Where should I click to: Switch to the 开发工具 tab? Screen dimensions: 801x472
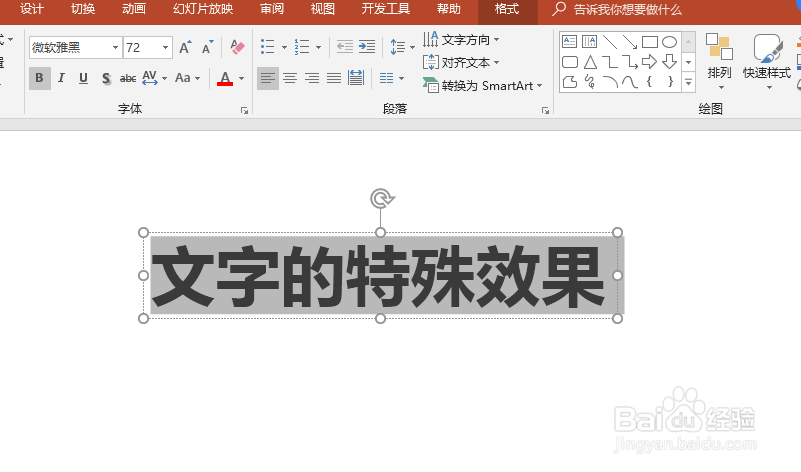coord(385,9)
